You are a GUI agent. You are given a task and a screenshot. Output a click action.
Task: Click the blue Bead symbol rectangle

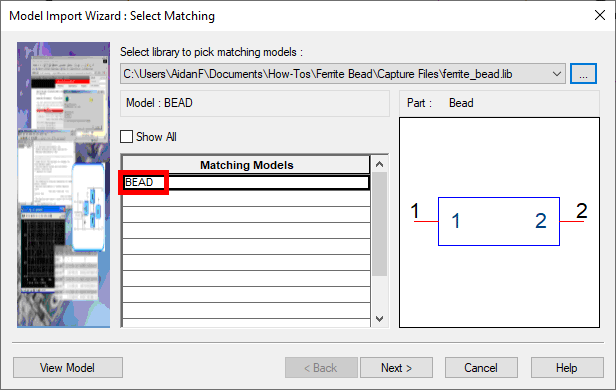[499, 222]
